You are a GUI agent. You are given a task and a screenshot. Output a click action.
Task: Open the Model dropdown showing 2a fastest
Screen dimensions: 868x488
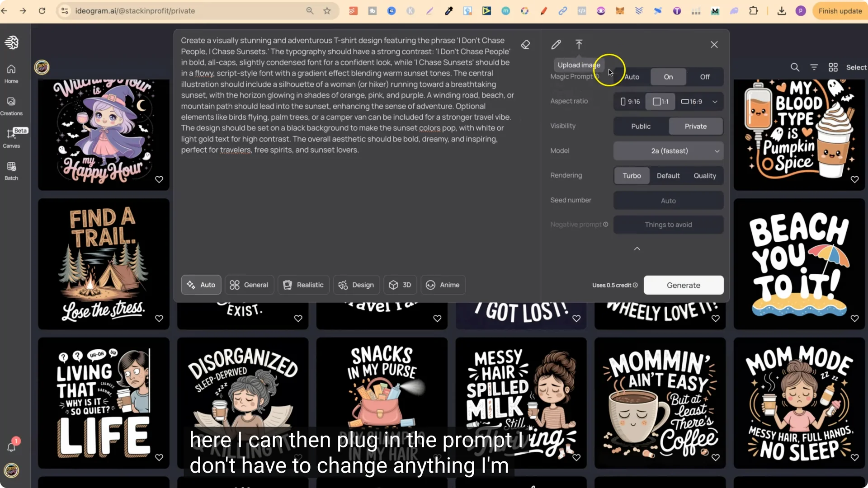669,150
